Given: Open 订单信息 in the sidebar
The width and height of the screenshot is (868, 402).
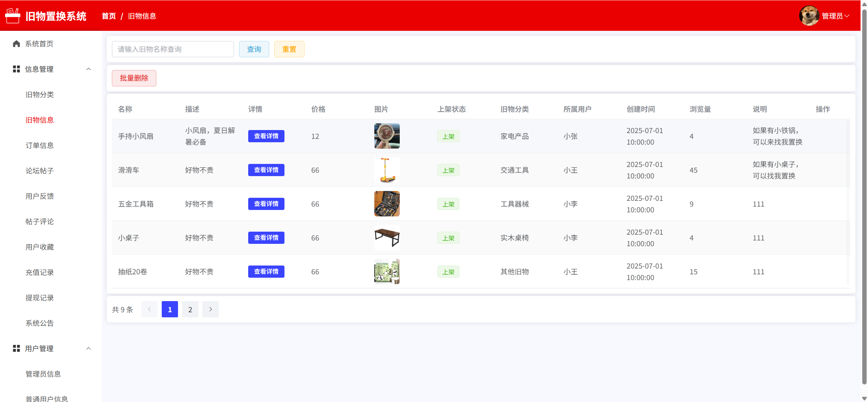Looking at the screenshot, I should [x=40, y=145].
